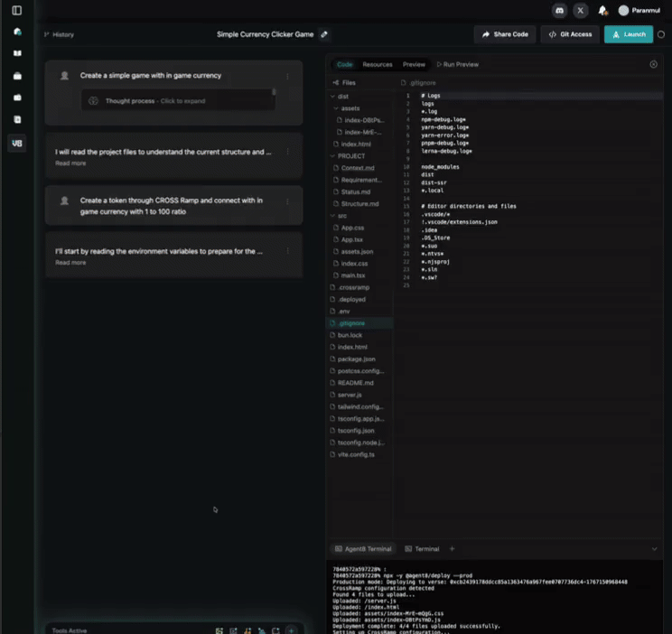Click 'Read more' under 'I'll start by reading'
672x634 pixels.
(70, 263)
